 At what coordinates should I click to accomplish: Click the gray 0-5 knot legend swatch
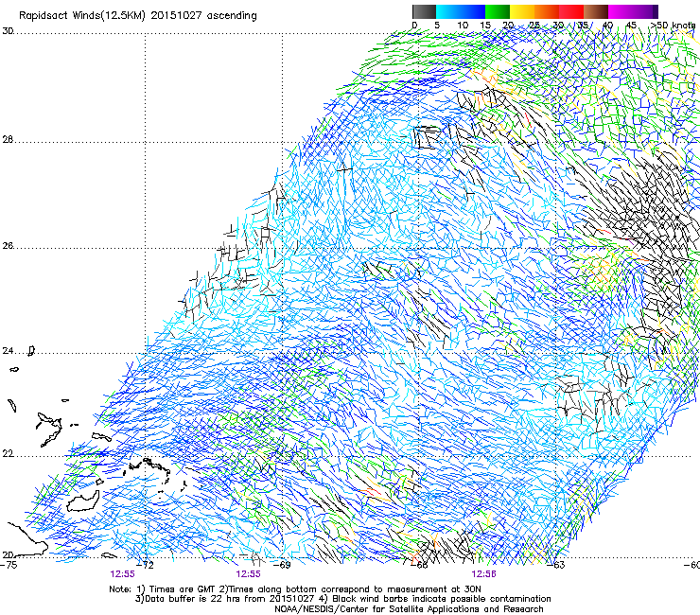coord(424,11)
